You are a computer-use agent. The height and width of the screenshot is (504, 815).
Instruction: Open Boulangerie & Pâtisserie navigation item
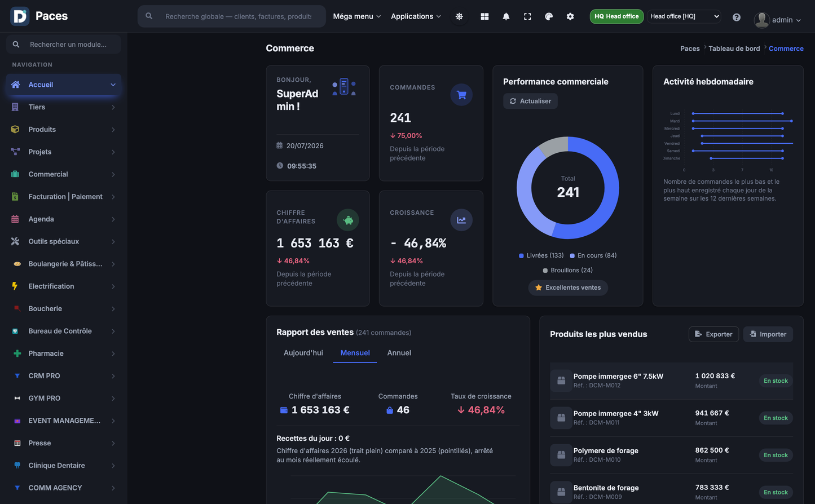click(x=64, y=264)
